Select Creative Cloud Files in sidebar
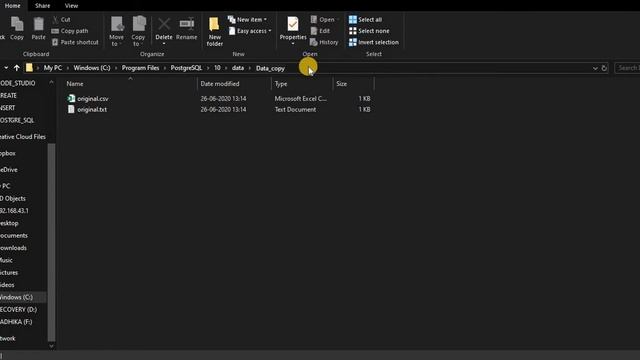Image resolution: width=640 pixels, height=360 pixels. 23,137
